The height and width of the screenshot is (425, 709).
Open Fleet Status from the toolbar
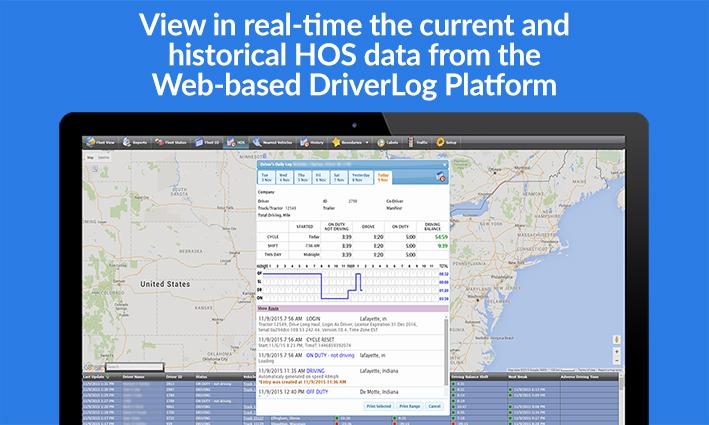(x=171, y=142)
